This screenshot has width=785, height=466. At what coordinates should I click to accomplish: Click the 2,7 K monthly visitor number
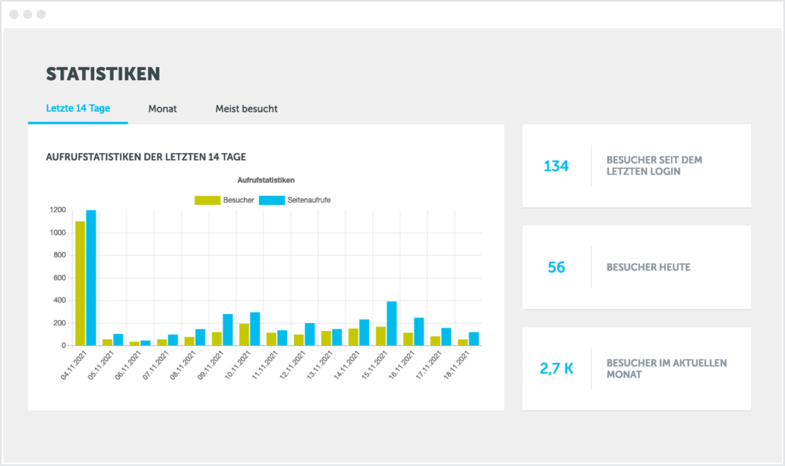click(556, 368)
